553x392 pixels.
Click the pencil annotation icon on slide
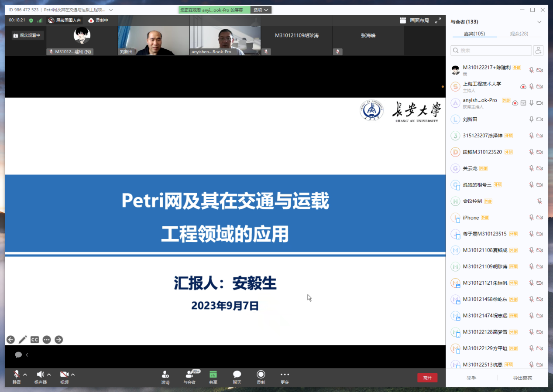coord(23,340)
